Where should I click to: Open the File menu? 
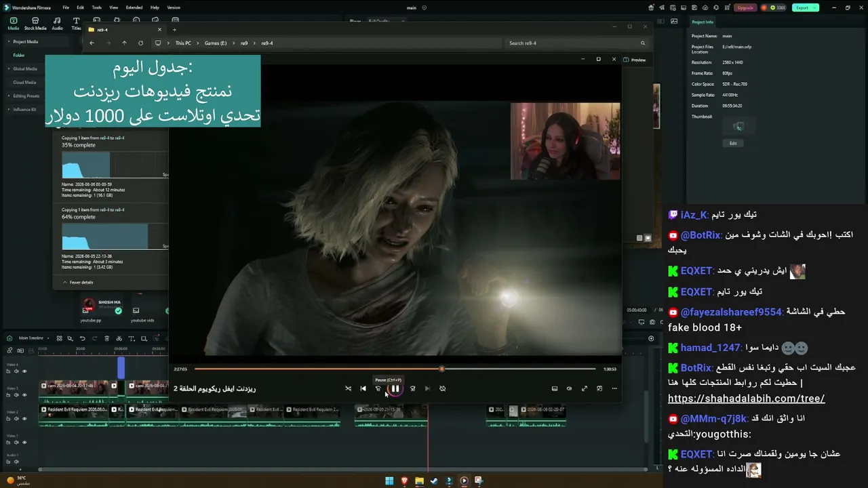pos(66,7)
